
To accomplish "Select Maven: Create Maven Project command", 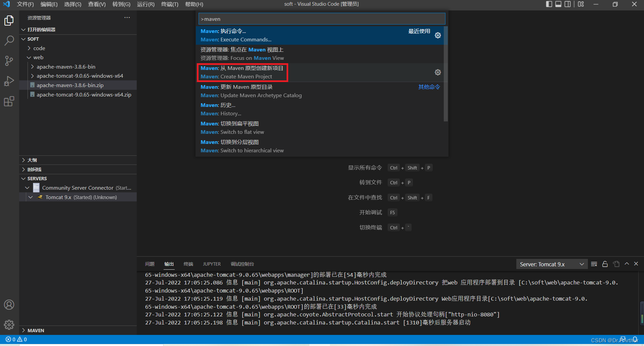I will pos(320,72).
